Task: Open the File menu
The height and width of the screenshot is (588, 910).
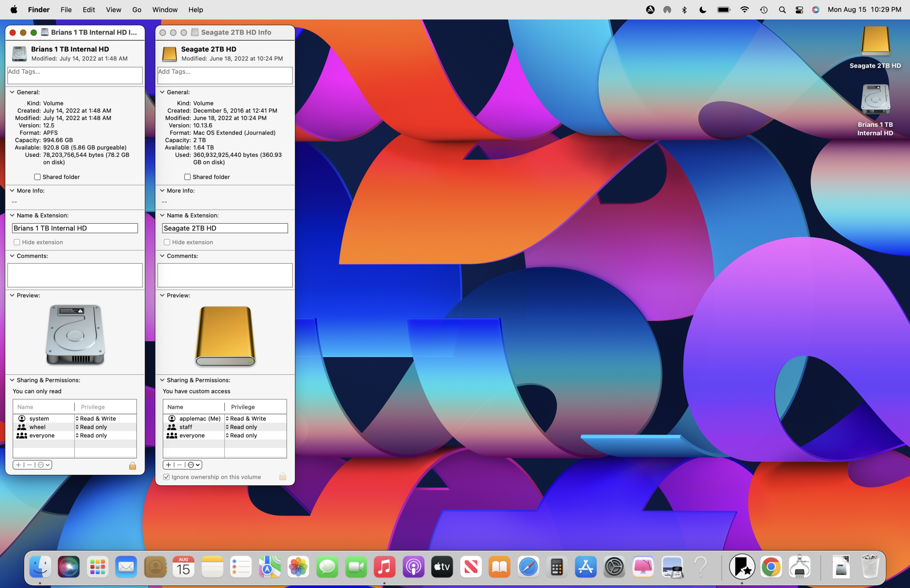Action: pos(66,10)
